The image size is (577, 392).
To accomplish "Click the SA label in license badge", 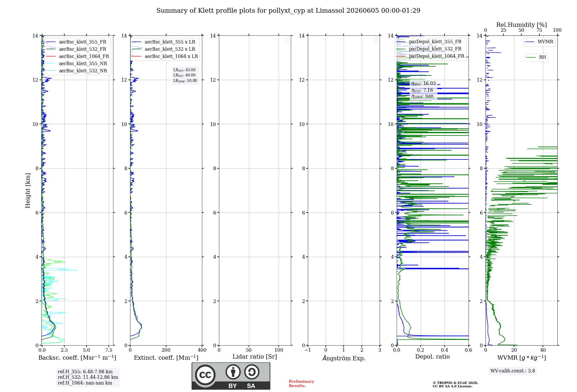I will pos(251,386).
